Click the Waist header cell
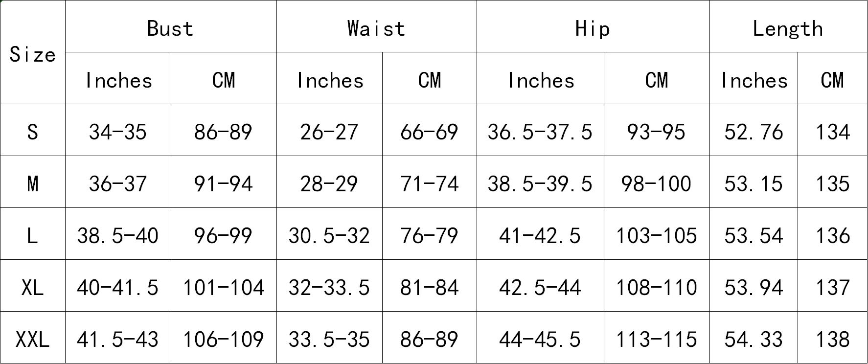868x364 pixels. pos(377,26)
